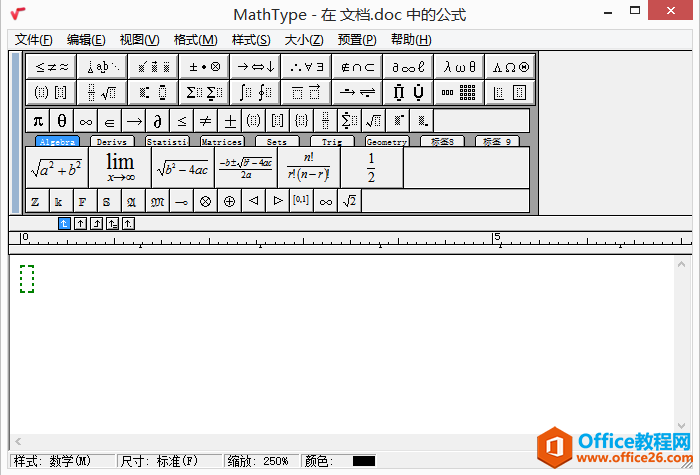Click the black color swatch in status bar
The height and width of the screenshot is (475, 700).
point(364,461)
